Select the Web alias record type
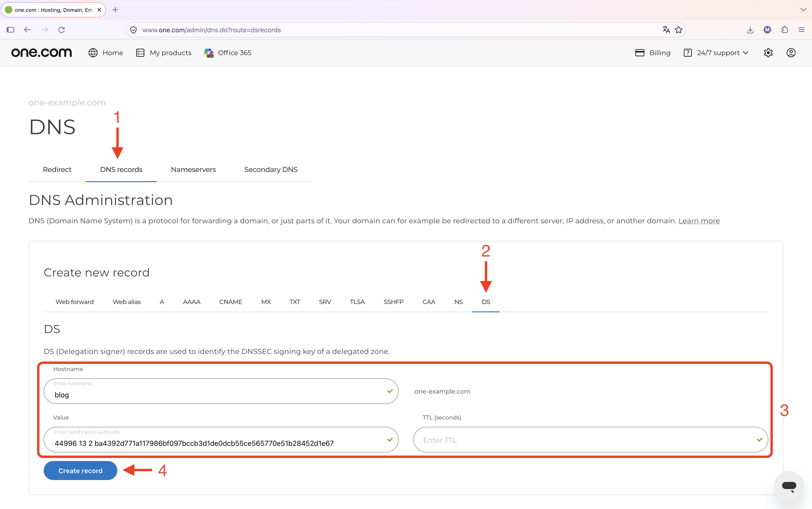Image resolution: width=812 pixels, height=509 pixels. point(127,302)
